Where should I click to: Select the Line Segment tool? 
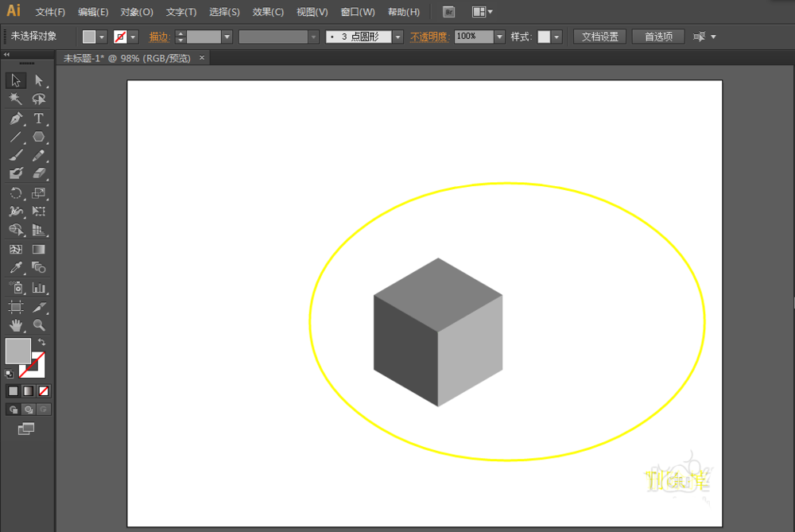pos(16,137)
